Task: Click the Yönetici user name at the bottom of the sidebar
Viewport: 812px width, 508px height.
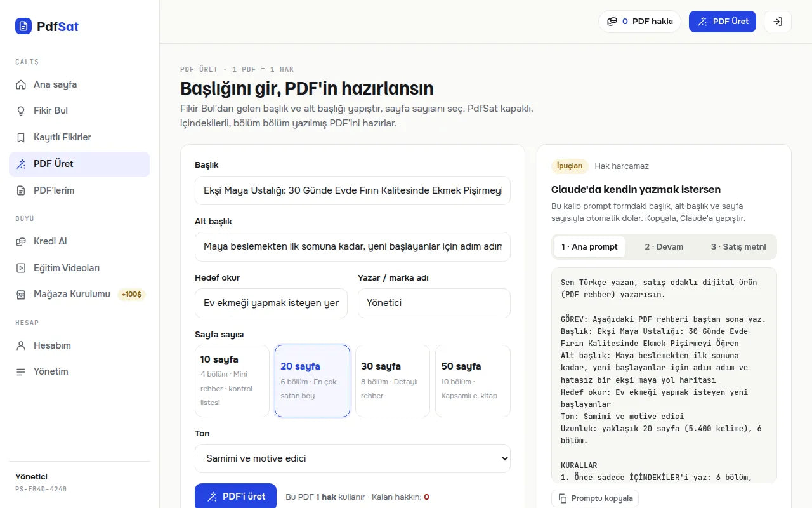Action: click(31, 477)
